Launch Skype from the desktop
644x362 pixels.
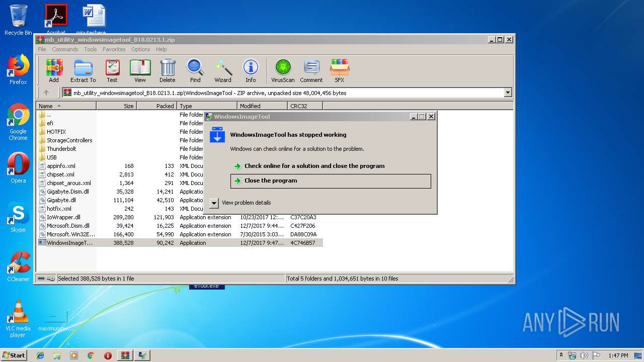(x=18, y=217)
